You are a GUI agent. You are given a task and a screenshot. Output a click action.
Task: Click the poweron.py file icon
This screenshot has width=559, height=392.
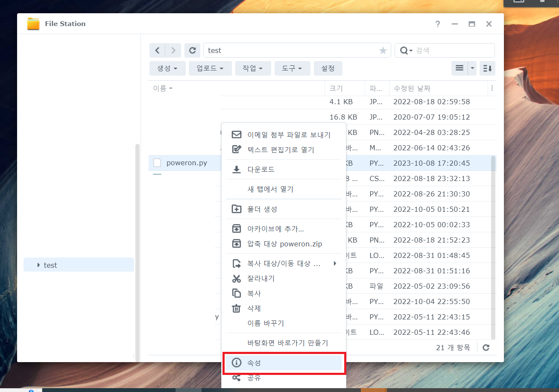pos(157,163)
